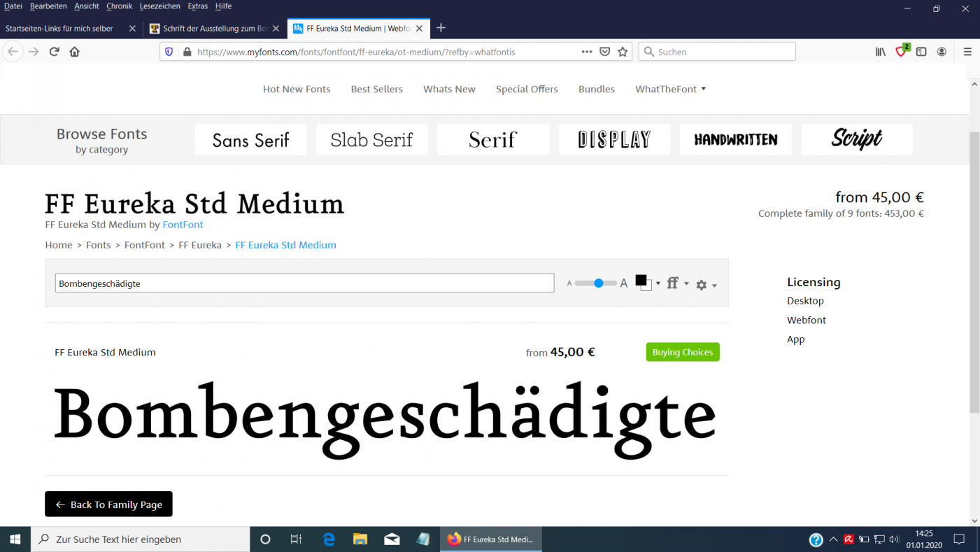The height and width of the screenshot is (552, 980).
Task: Open Whats New page
Action: tap(449, 89)
